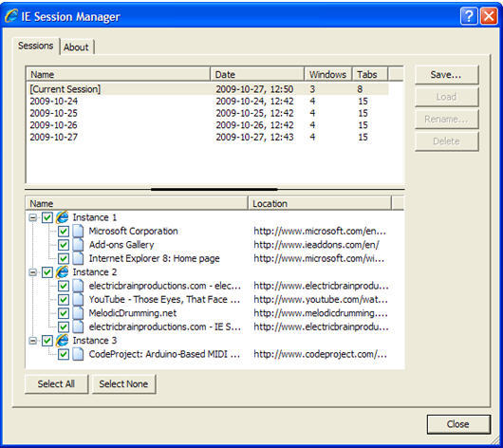Click the Delete button
Viewport: 503px width, 448px height.
pos(447,141)
